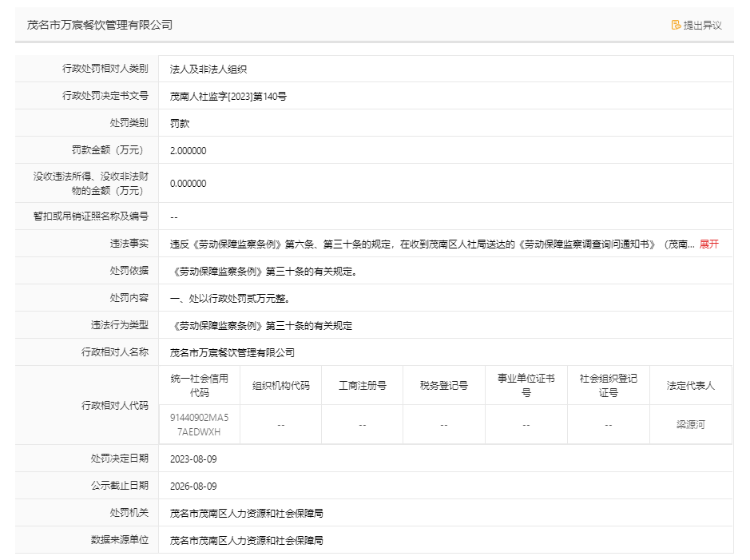The width and height of the screenshot is (750, 560).
Task: Click the 罚款 penalty type value
Action: point(180,124)
